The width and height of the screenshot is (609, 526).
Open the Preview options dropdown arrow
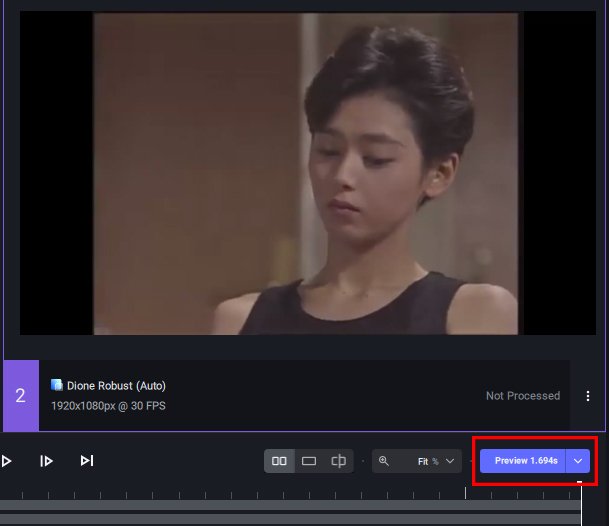click(x=578, y=461)
